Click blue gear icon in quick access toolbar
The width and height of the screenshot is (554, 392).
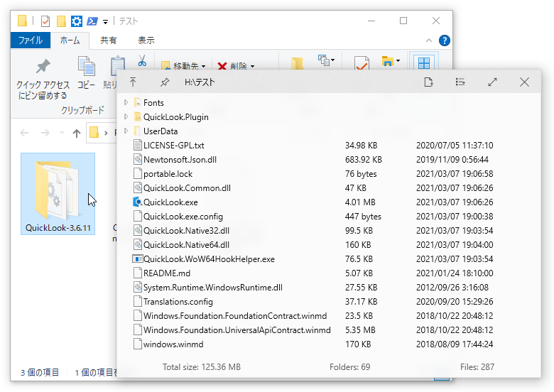tap(76, 21)
